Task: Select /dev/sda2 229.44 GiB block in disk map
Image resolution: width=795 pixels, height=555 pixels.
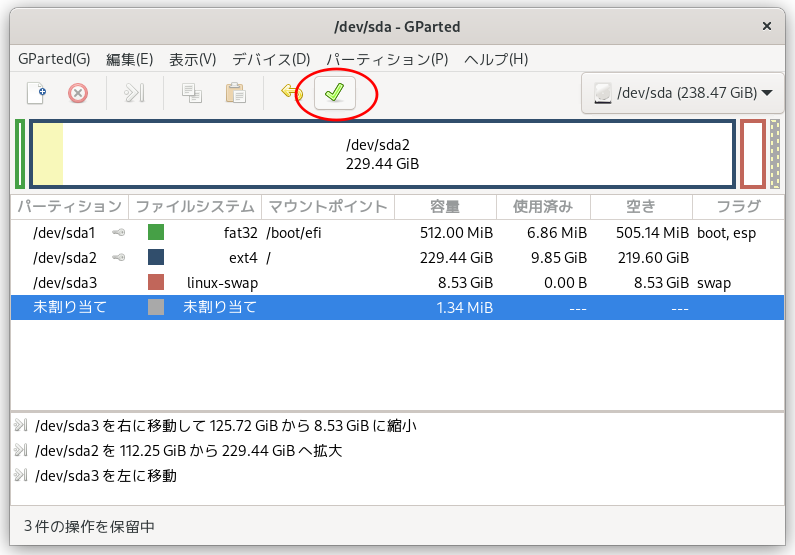Action: (382, 154)
